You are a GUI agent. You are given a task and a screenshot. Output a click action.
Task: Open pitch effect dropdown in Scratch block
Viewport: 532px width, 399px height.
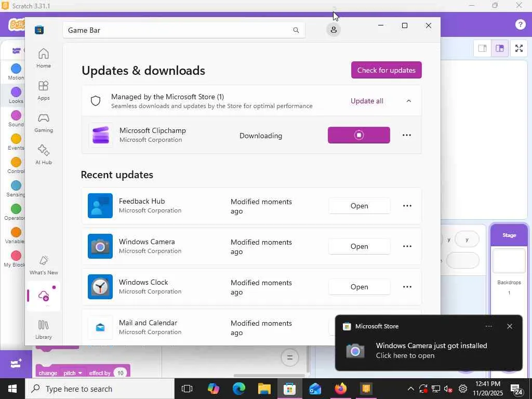(73, 373)
